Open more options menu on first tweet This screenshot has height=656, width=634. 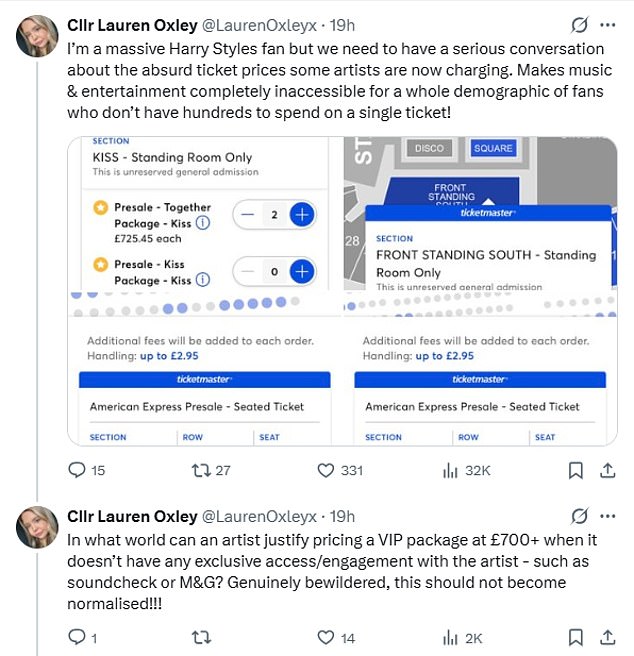click(607, 24)
